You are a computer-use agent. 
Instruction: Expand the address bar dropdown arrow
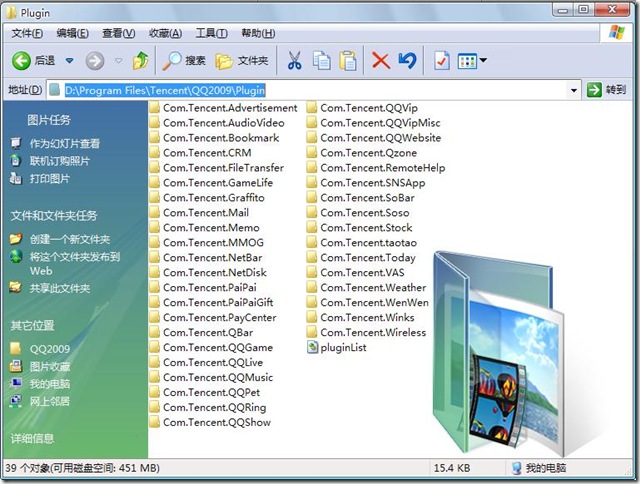tap(573, 90)
